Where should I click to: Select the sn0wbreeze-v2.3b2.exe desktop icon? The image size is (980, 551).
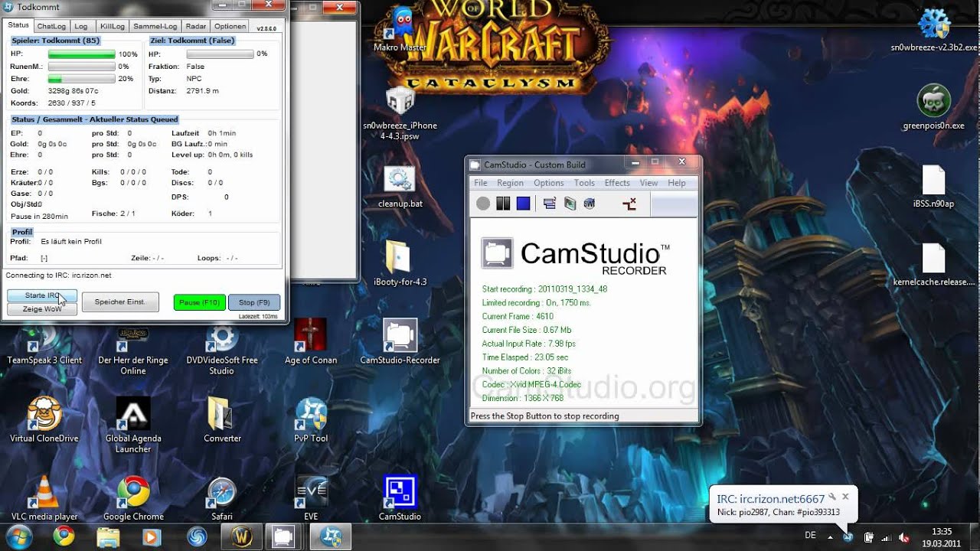(x=934, y=29)
